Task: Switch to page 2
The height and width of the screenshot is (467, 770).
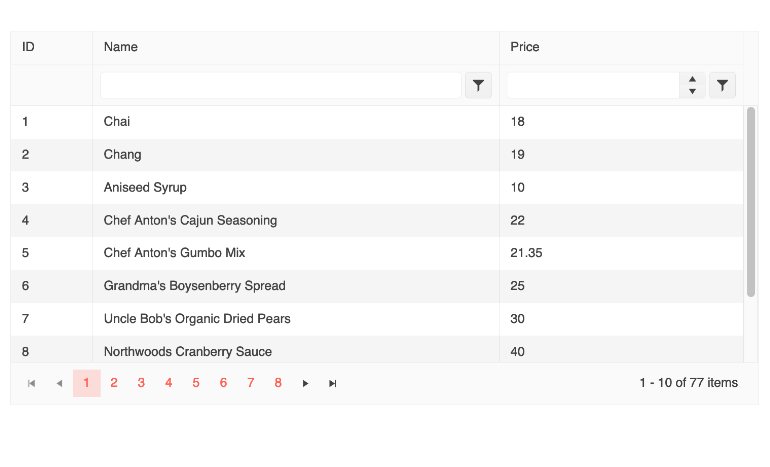Action: point(114,383)
